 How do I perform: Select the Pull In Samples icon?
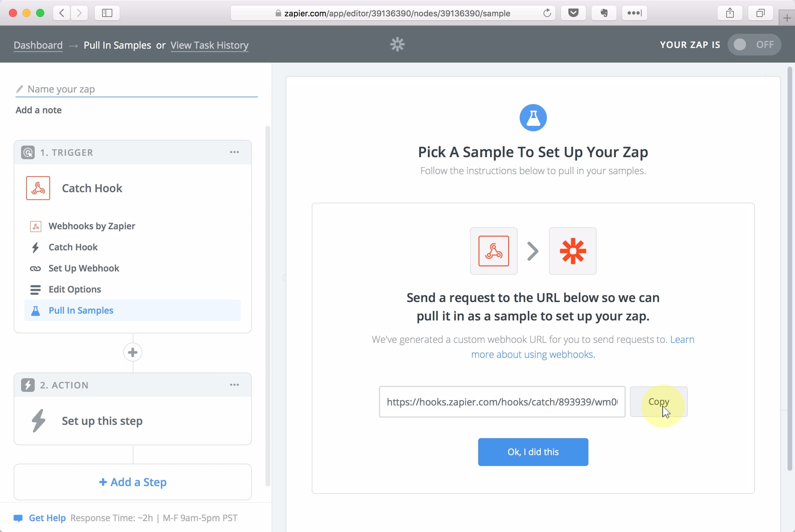click(x=35, y=310)
